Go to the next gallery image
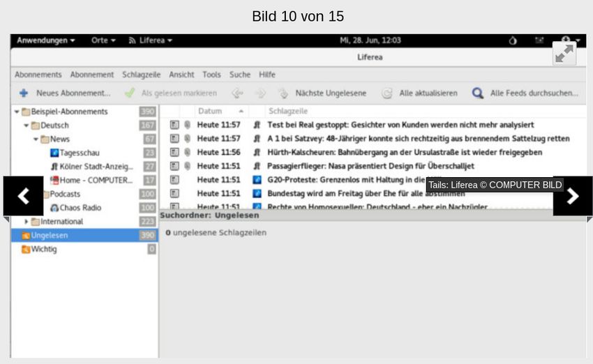The width and height of the screenshot is (593, 364). click(x=573, y=196)
